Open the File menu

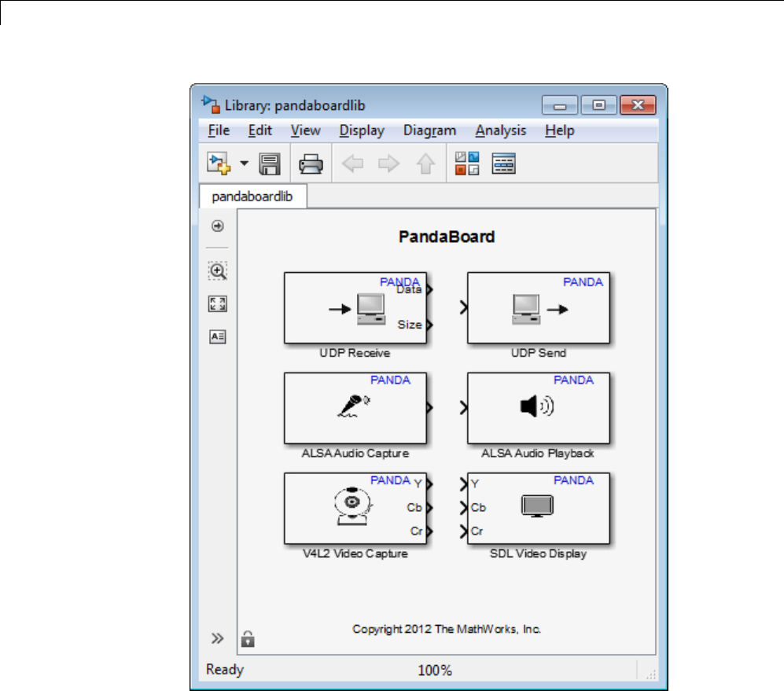tap(219, 130)
